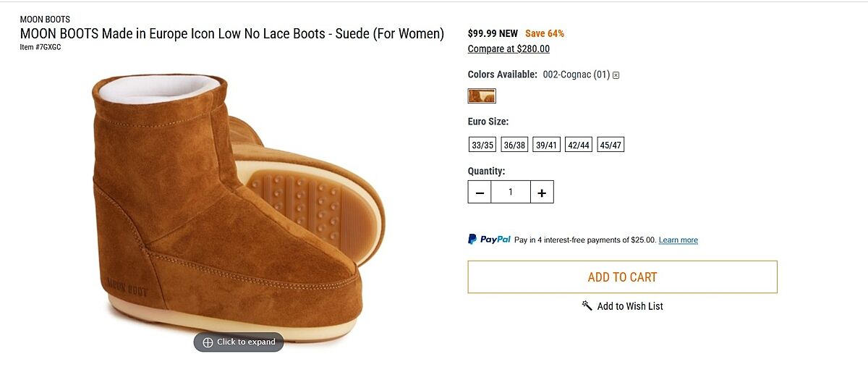The width and height of the screenshot is (868, 367).
Task: Select the 42/44 size option
Action: (579, 145)
